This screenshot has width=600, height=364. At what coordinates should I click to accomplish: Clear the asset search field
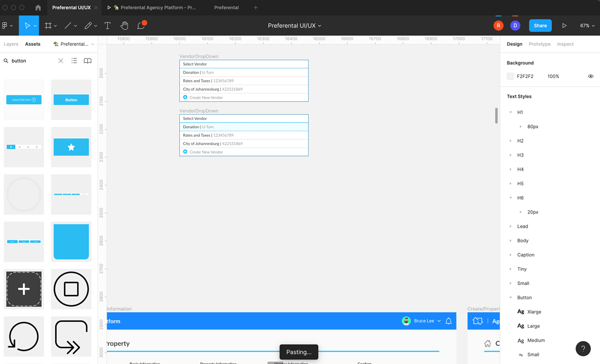tap(60, 61)
